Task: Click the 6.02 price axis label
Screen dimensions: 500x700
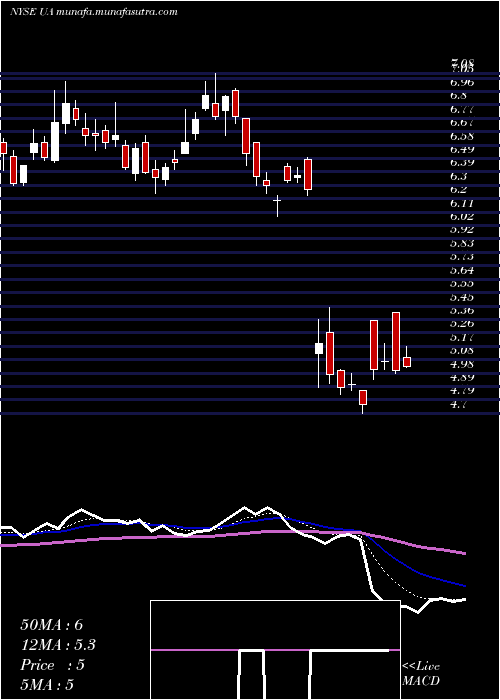Action: click(462, 217)
